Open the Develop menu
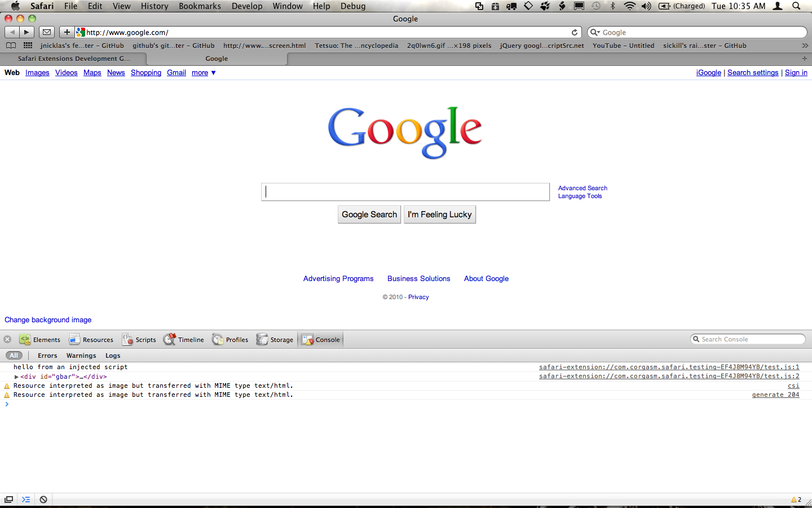Viewport: 812px width, 508px height. click(247, 6)
